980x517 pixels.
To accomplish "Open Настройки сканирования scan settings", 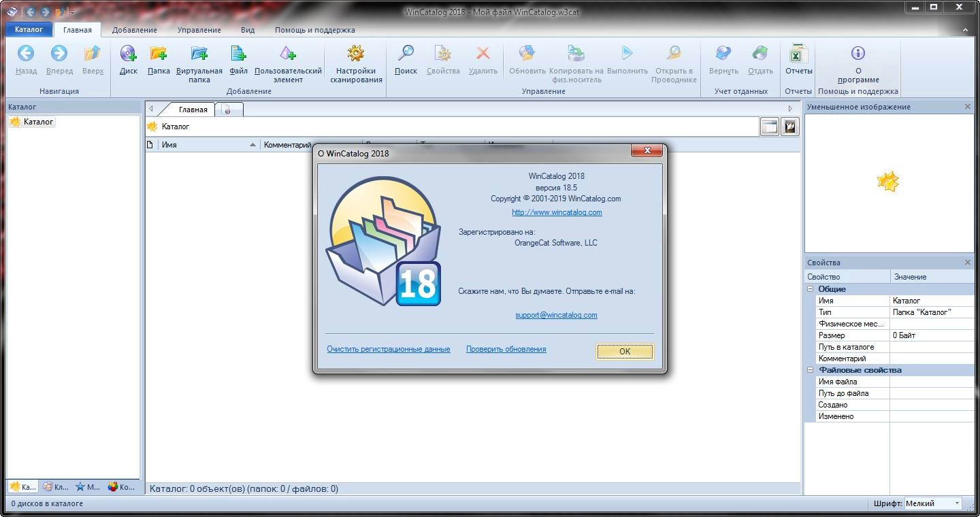I will (356, 53).
